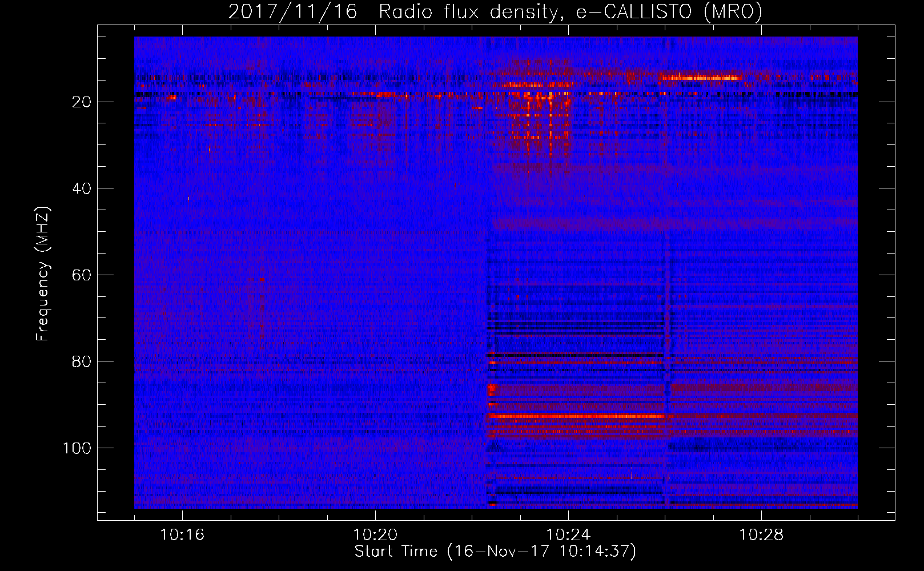Select the 100 MHz frequency tick label
924x571 pixels.
coord(77,448)
